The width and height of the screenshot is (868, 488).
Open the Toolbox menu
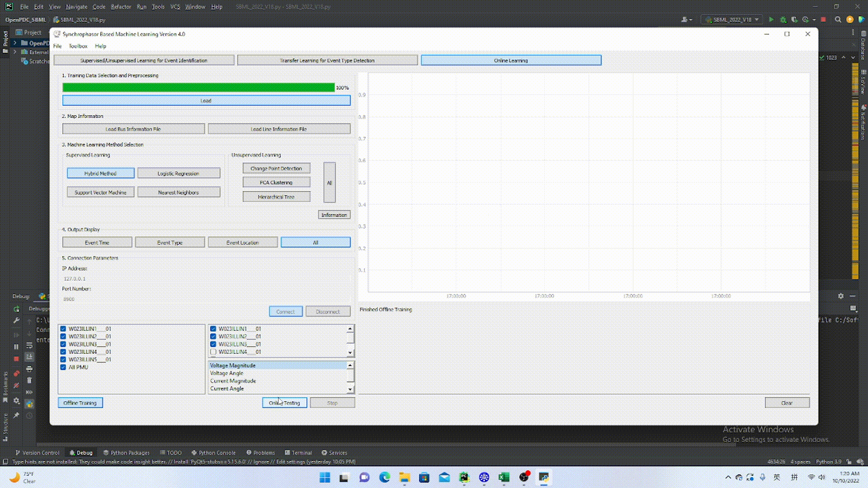(x=78, y=46)
